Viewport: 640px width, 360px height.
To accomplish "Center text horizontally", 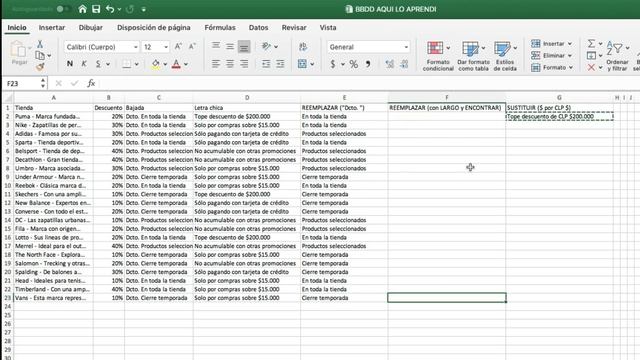I will (x=230, y=64).
